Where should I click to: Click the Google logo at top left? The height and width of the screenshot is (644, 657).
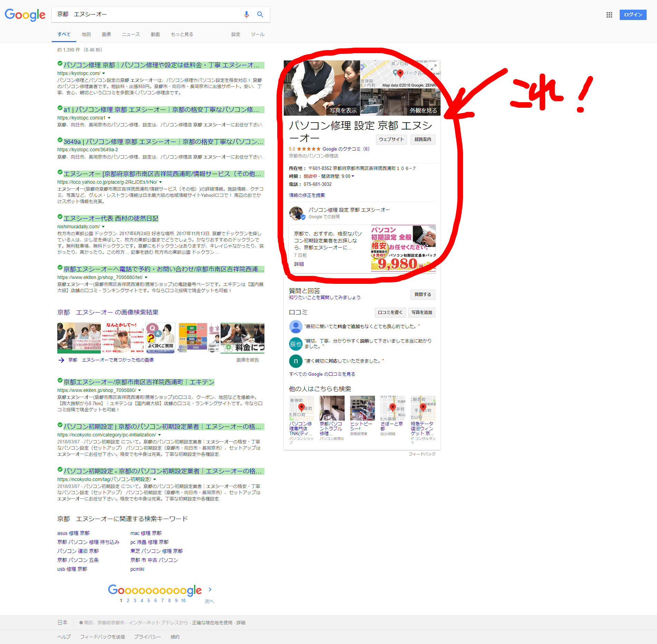pos(25,15)
